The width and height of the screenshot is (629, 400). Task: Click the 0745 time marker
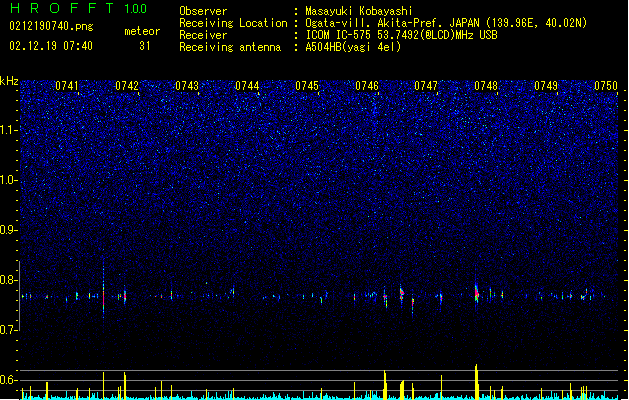[307, 86]
